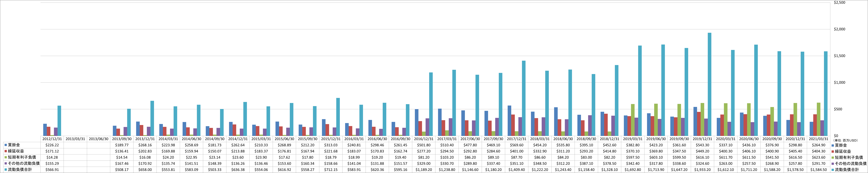This screenshot has width=868, height=173.
Task: Select the $14.28 cell
Action: [x=52, y=157]
